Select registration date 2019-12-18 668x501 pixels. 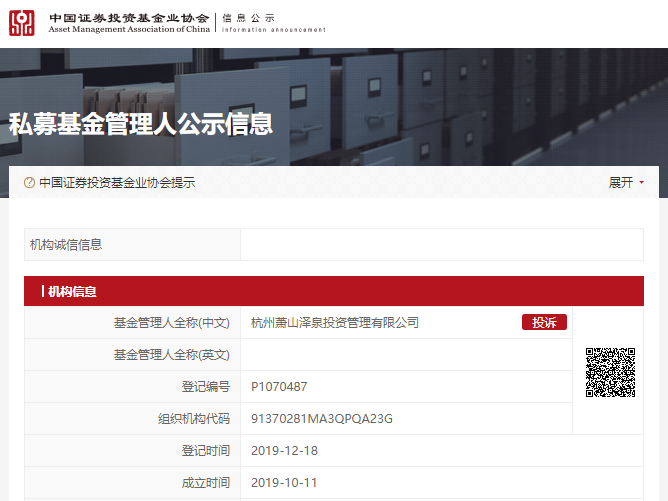coord(284,451)
